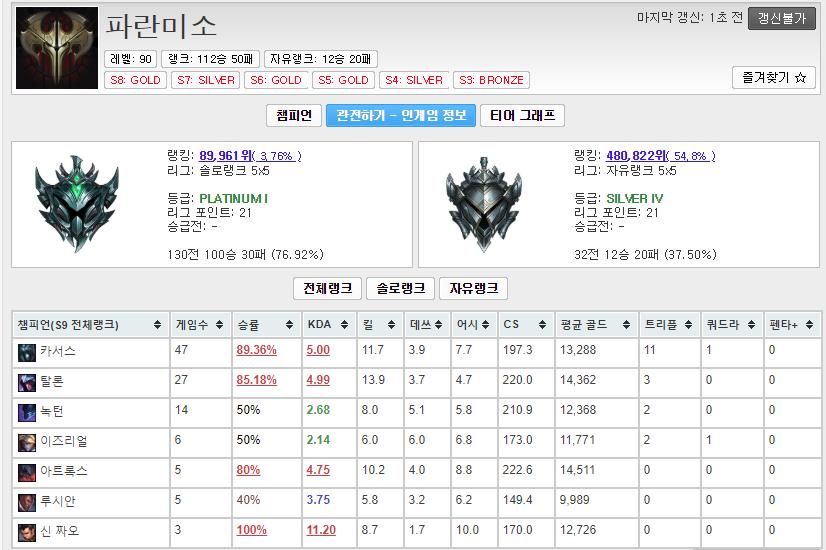Click 카서스 win rate 89.36%
Screen dimensions: 826x550
(257, 350)
